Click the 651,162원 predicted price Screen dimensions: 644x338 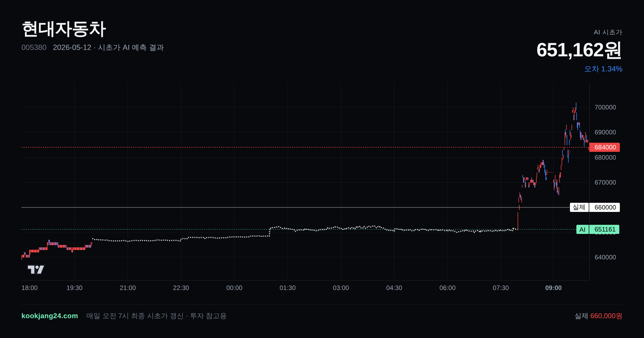click(579, 50)
